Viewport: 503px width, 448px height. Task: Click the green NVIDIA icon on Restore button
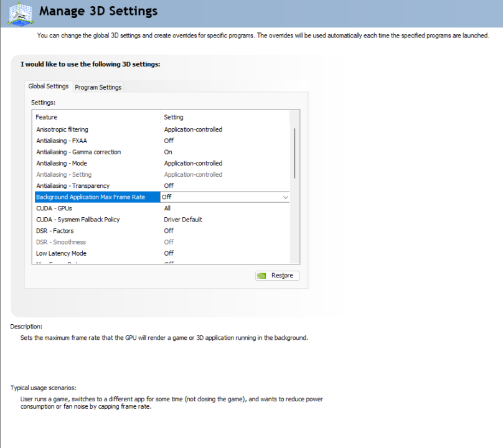point(261,275)
